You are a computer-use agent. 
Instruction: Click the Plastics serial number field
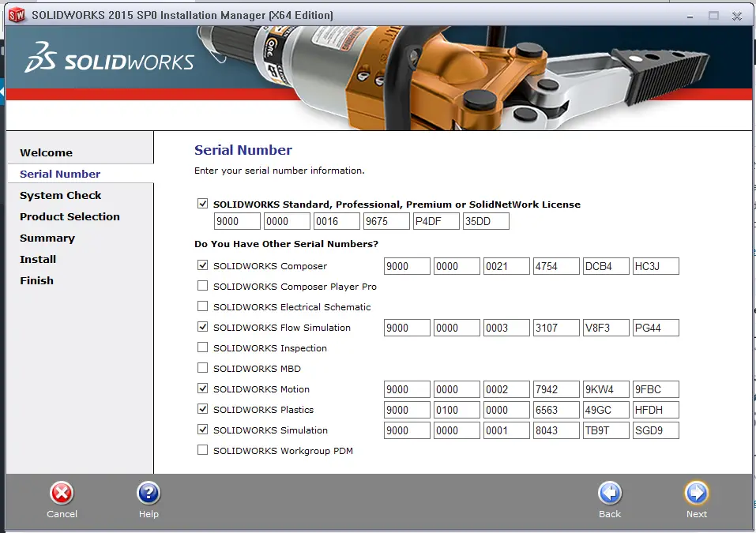406,409
